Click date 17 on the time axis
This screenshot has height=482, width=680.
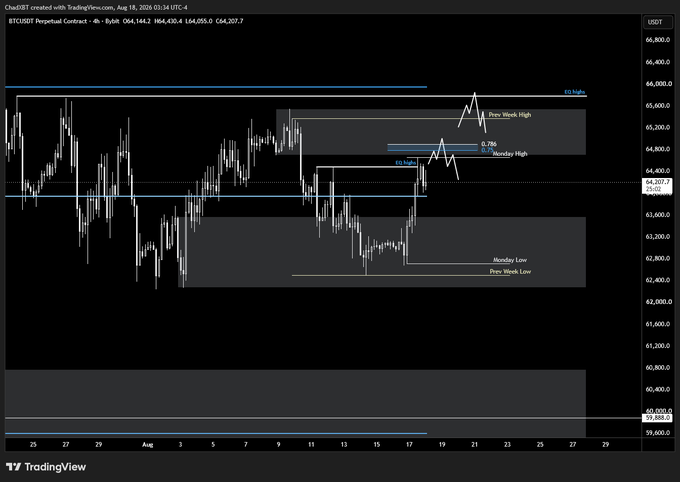point(409,444)
